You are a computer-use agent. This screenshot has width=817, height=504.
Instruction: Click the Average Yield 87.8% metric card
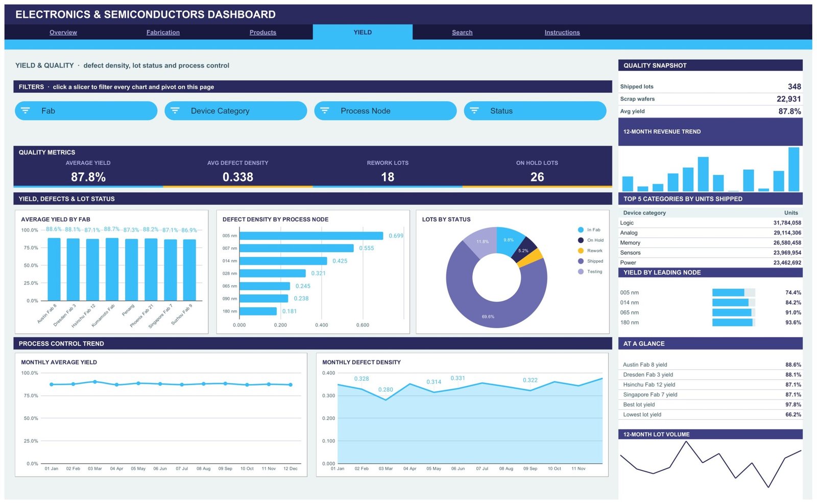(88, 172)
